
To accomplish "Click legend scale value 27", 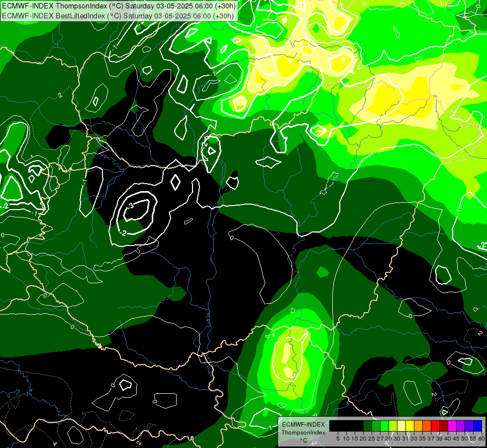I will click(380, 439).
